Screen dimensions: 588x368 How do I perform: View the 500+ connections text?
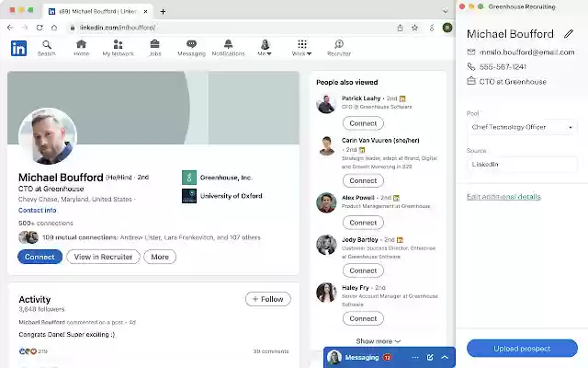[46, 223]
